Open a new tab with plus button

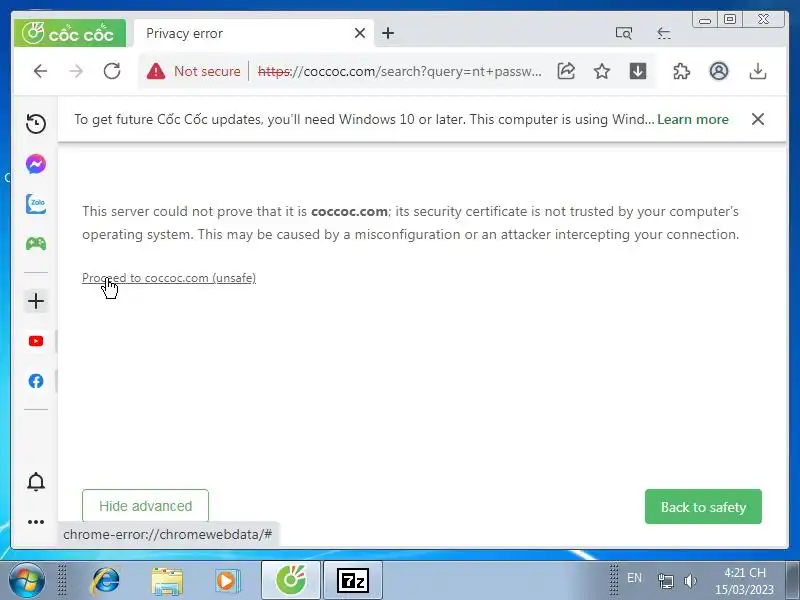pos(388,33)
